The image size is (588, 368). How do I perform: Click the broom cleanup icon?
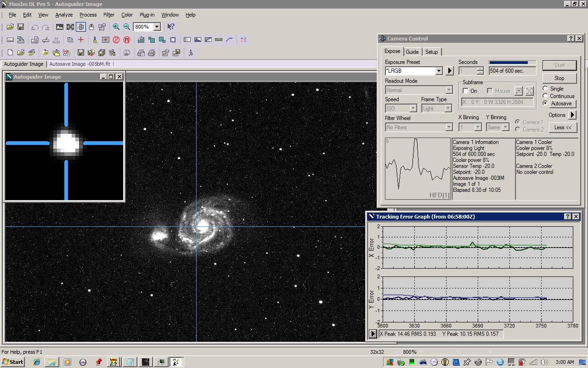coord(95,40)
